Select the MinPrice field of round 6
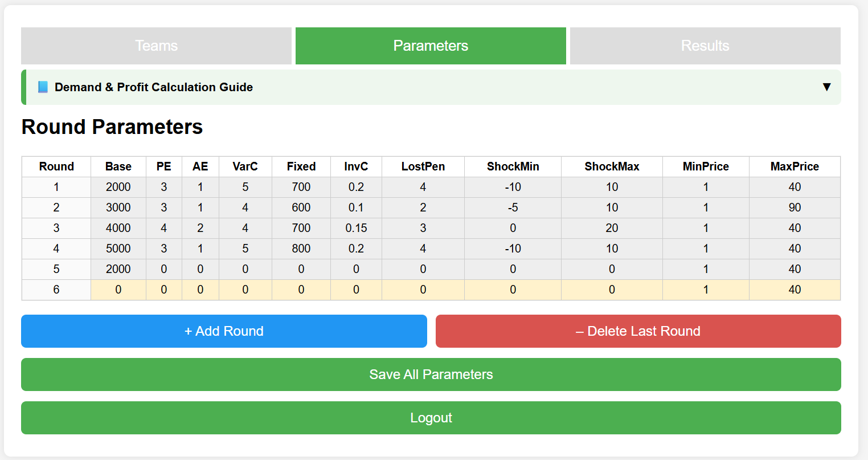Viewport: 868px width, 460px height. (x=706, y=290)
